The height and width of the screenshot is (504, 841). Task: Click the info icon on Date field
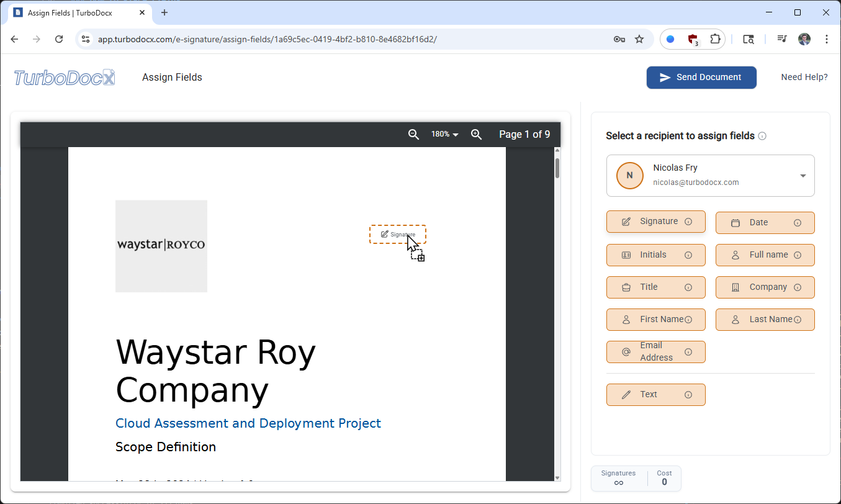(x=798, y=223)
